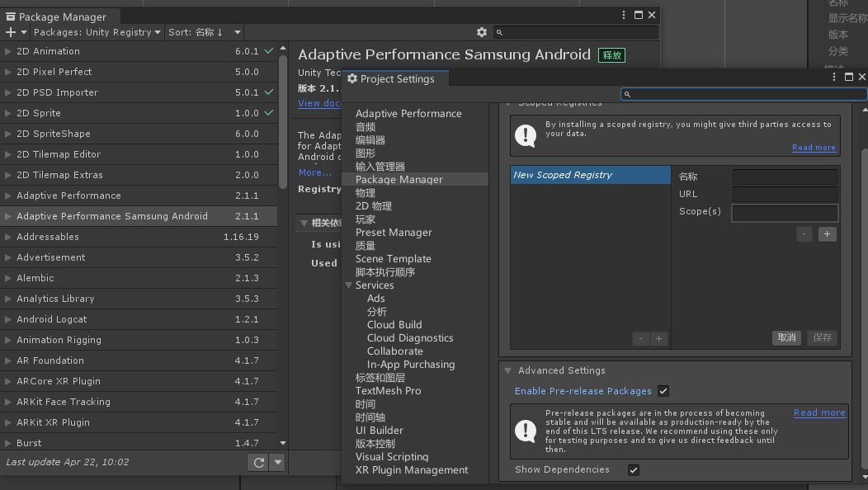Select TextMesh Pro settings category

(388, 391)
